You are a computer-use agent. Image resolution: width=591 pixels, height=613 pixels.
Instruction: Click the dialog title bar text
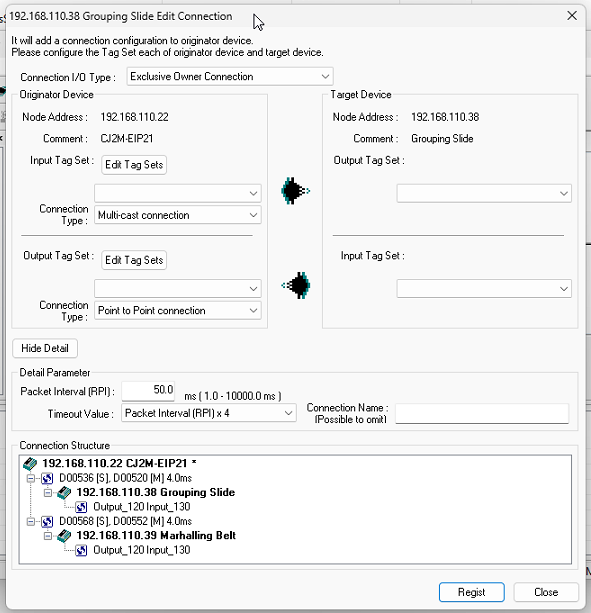point(121,16)
